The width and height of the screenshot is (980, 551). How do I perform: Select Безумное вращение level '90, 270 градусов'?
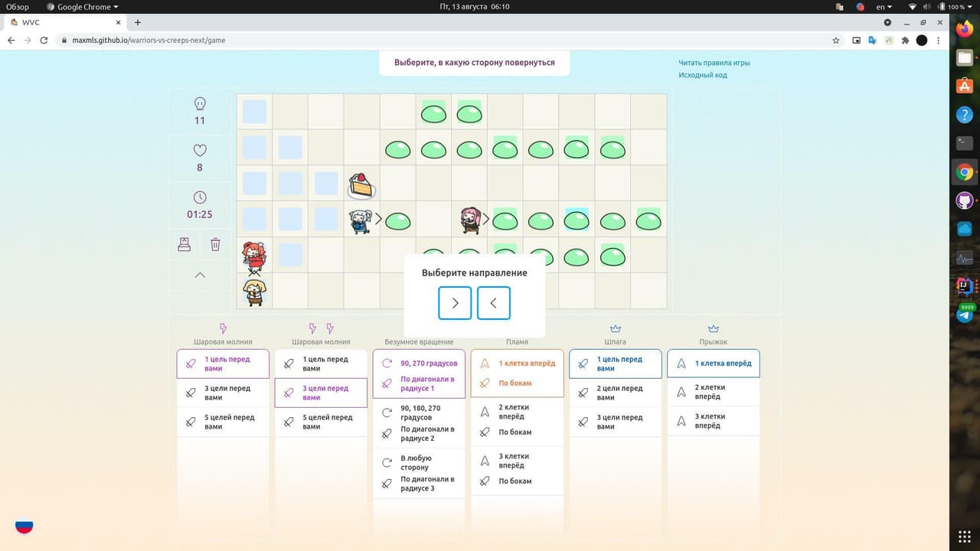[419, 373]
